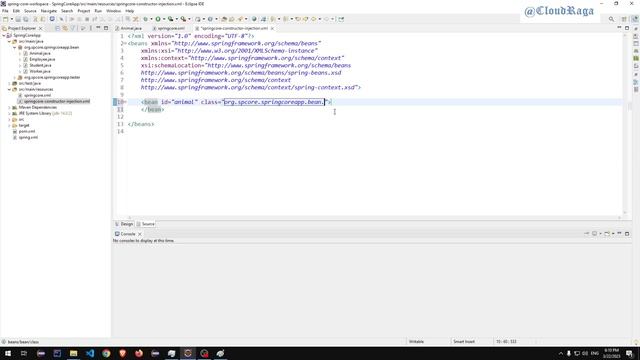640x360 pixels.
Task: Click the web browser globe toolbar icon
Action: tap(254, 19)
